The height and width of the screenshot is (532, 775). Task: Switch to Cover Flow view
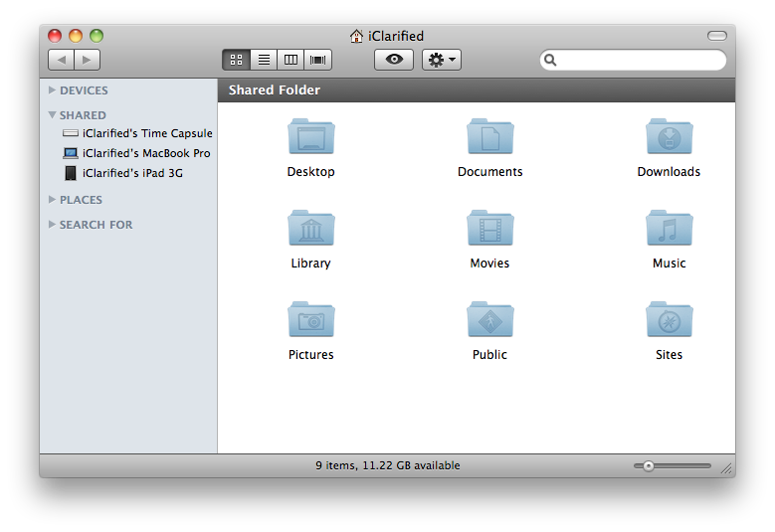tap(318, 60)
